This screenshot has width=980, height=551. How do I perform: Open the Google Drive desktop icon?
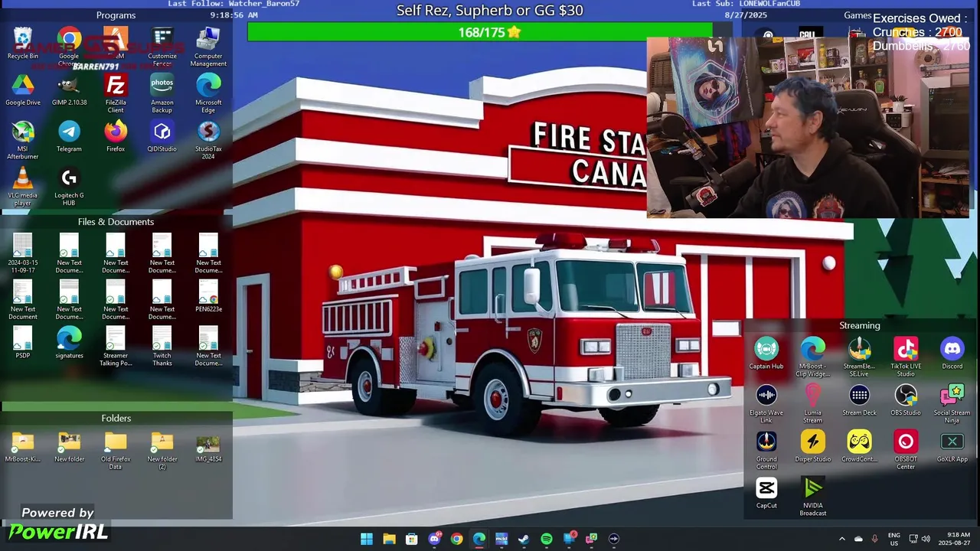[23, 90]
